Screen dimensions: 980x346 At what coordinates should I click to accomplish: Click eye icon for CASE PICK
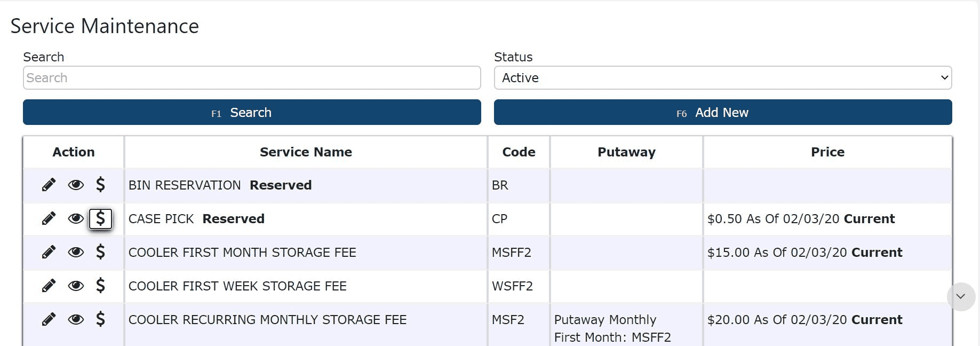[76, 218]
